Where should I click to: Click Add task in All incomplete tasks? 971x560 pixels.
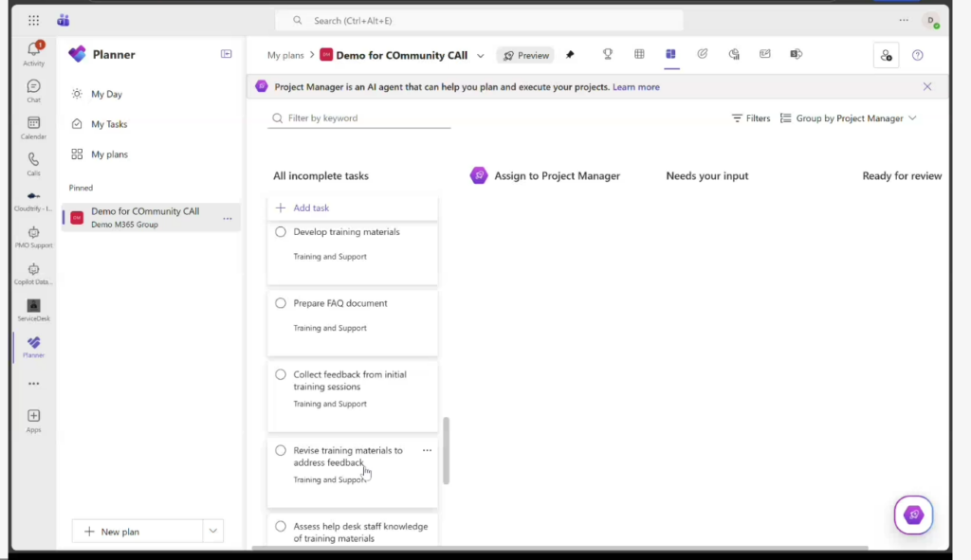click(x=311, y=208)
